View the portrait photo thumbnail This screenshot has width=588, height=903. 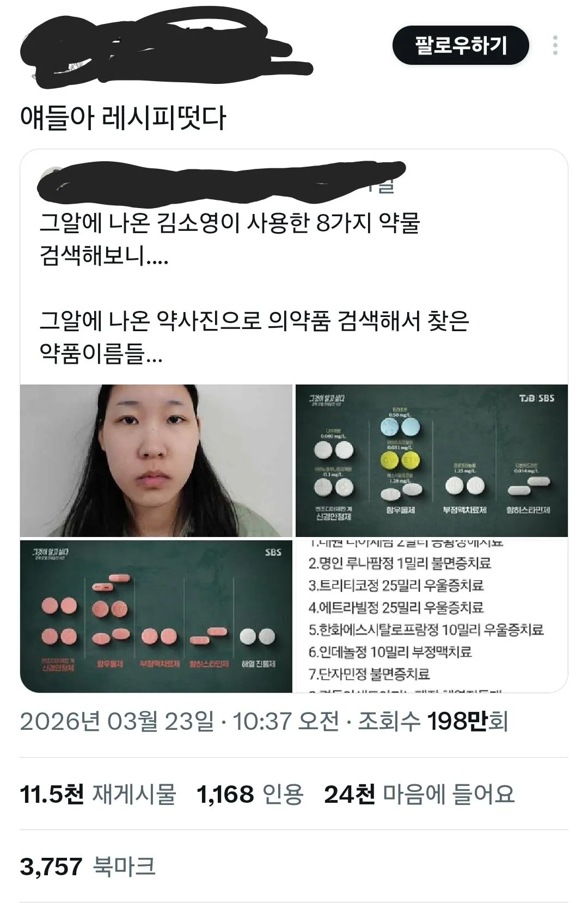pos(156,461)
